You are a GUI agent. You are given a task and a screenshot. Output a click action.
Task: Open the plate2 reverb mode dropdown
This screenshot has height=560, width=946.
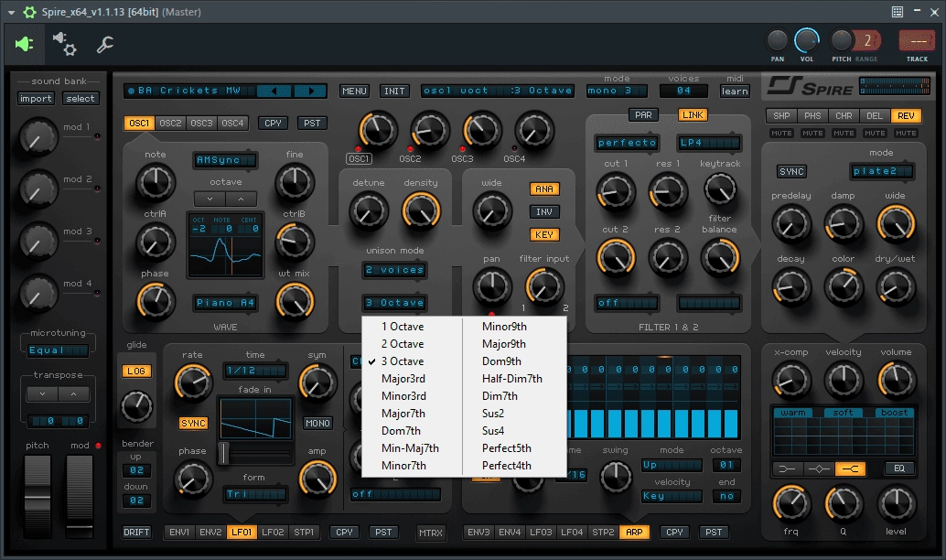881,171
